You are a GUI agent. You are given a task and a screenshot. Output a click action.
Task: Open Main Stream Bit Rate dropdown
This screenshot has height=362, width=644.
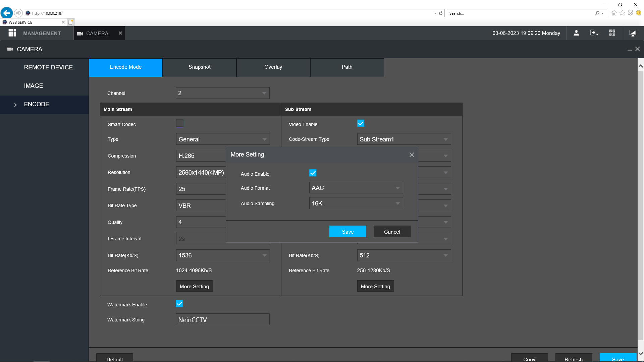point(223,255)
